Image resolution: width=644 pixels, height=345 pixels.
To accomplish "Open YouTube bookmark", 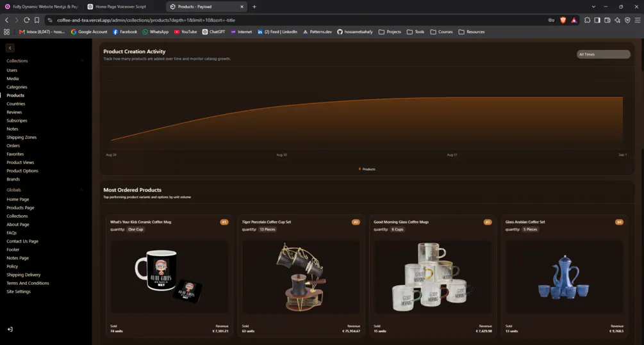I will point(185,31).
